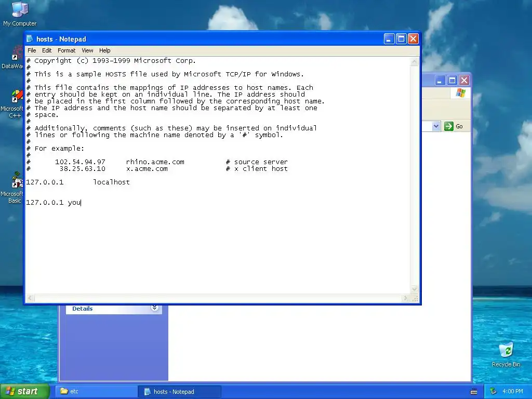
Task: Open the Help menu in Notepad
Action: (x=105, y=50)
